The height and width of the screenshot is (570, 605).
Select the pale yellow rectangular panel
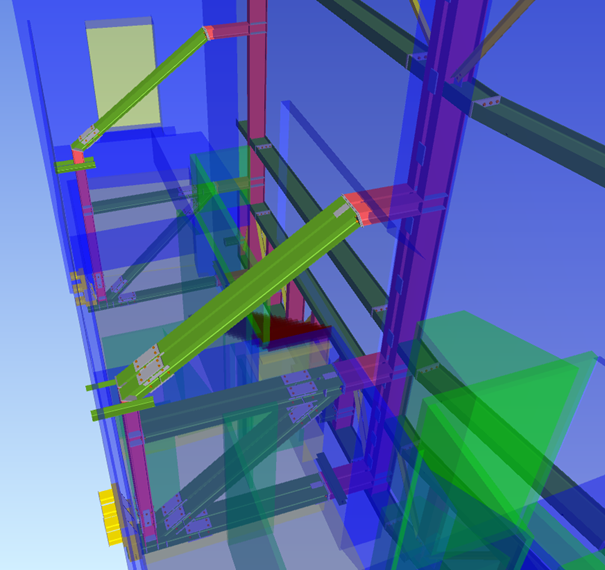click(121, 75)
